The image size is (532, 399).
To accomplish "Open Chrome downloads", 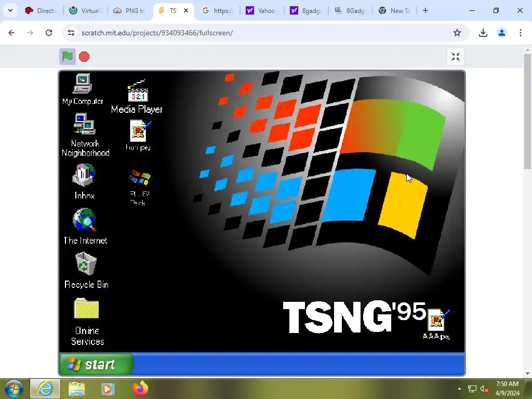I will [x=483, y=33].
